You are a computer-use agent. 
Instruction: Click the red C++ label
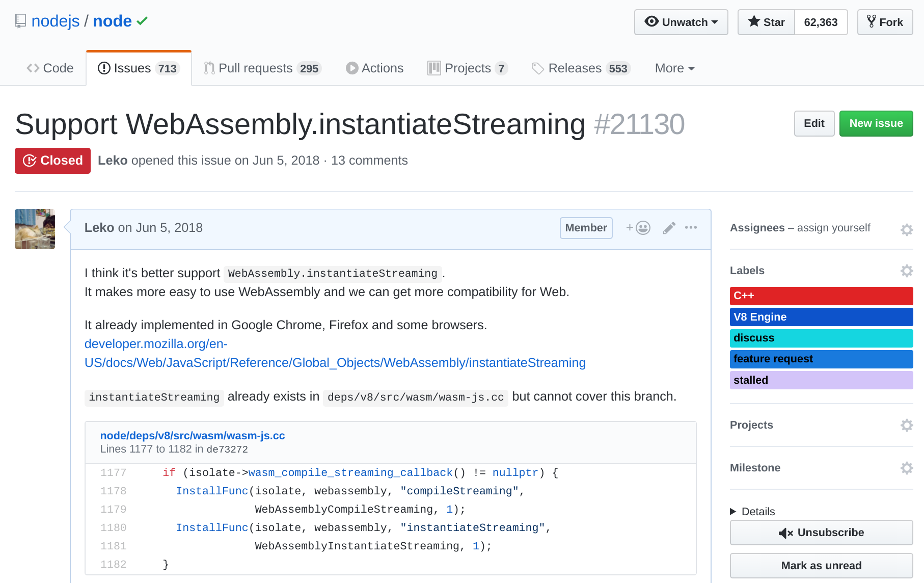coord(821,296)
